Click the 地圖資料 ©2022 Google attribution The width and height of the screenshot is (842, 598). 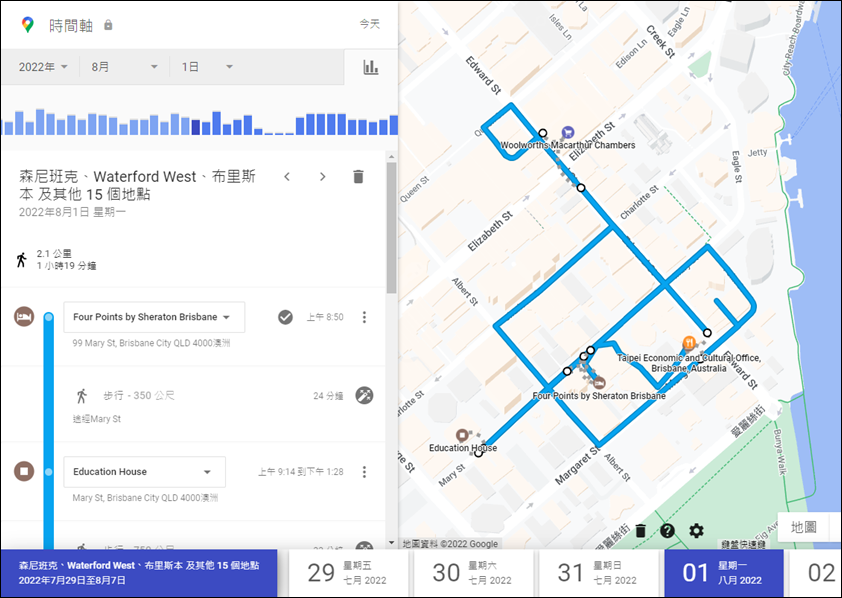pos(451,544)
